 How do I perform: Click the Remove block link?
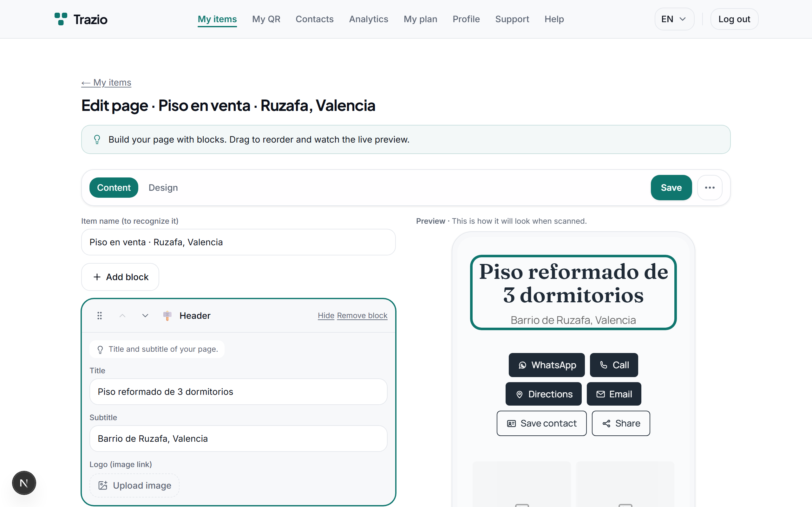[x=362, y=316]
